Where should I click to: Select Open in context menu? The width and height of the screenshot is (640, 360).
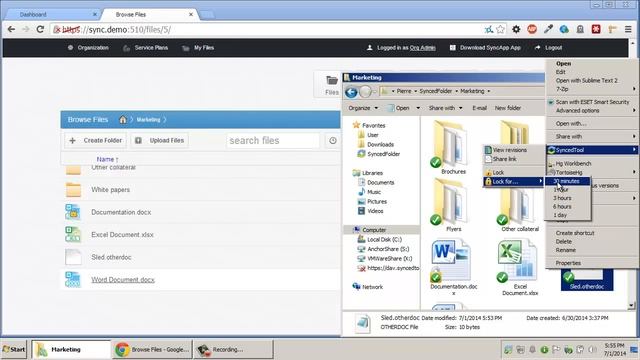(563, 64)
